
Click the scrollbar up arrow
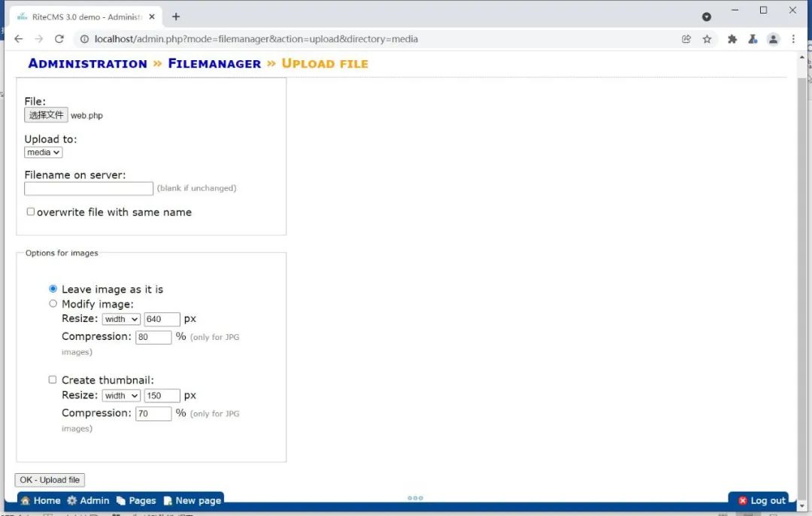coord(802,57)
